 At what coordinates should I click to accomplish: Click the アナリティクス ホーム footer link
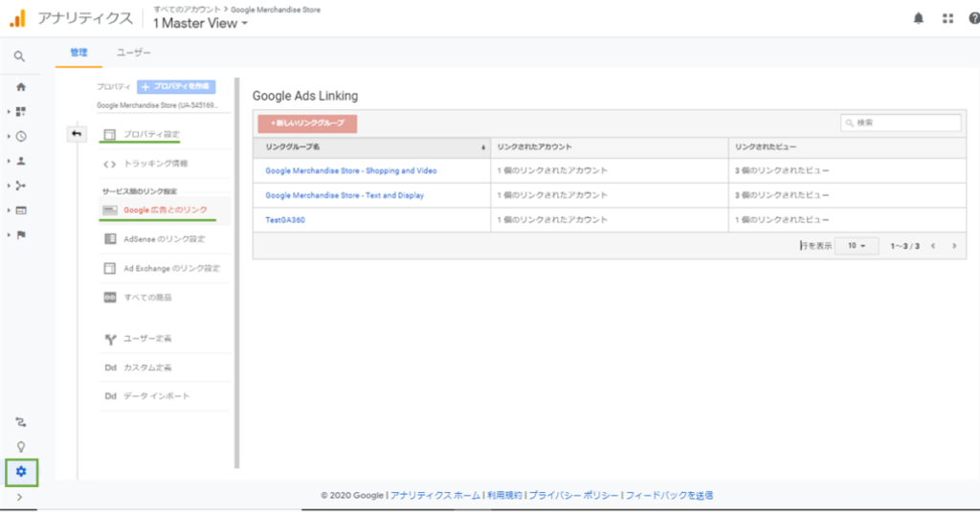click(x=435, y=496)
